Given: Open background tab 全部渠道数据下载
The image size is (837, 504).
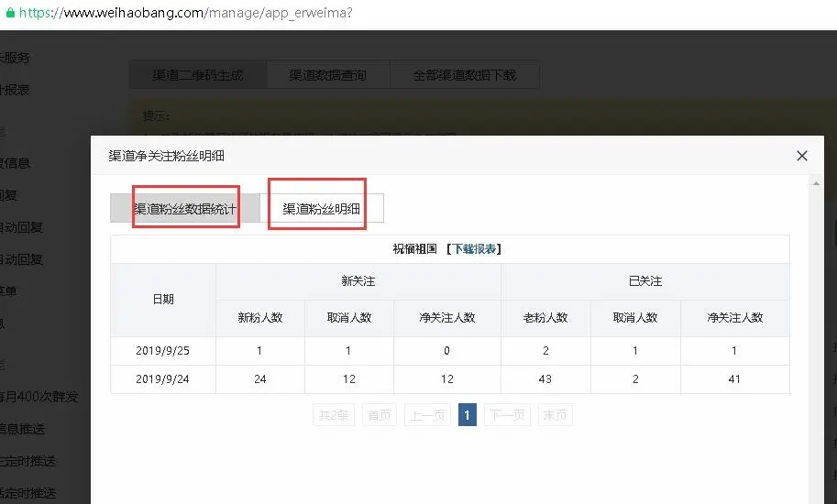Looking at the screenshot, I should click(465, 75).
